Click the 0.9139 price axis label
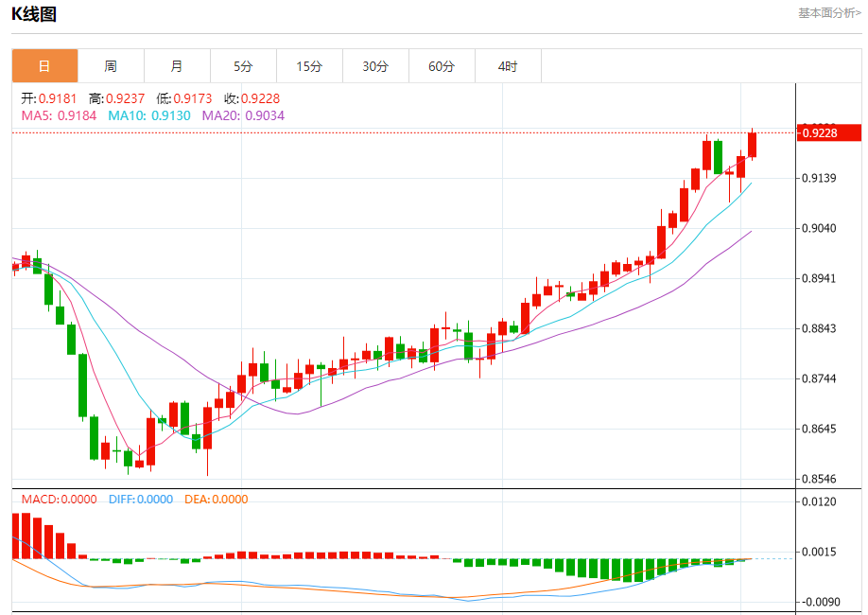 [819, 178]
